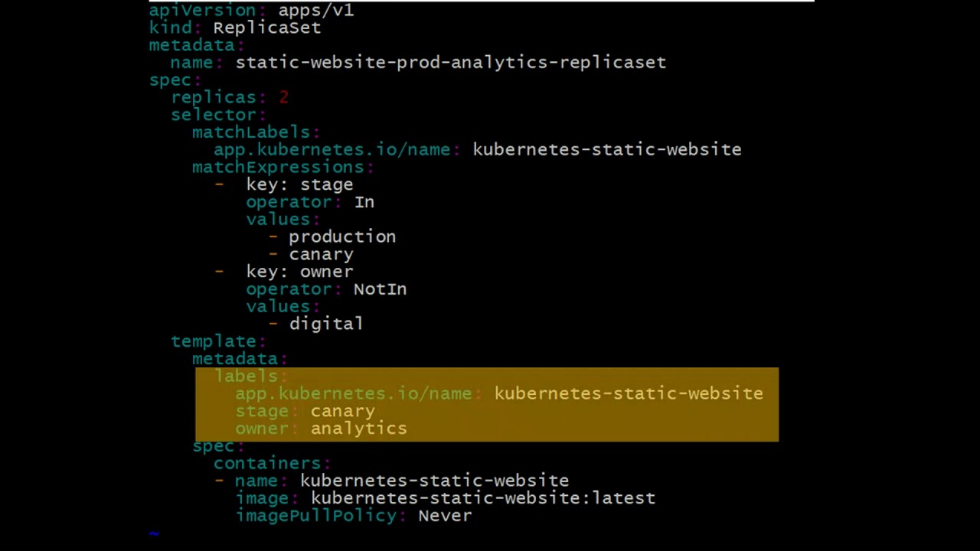Click the 'imagePullPolicy' key
Viewport: 980px width, 551px height.
click(315, 516)
